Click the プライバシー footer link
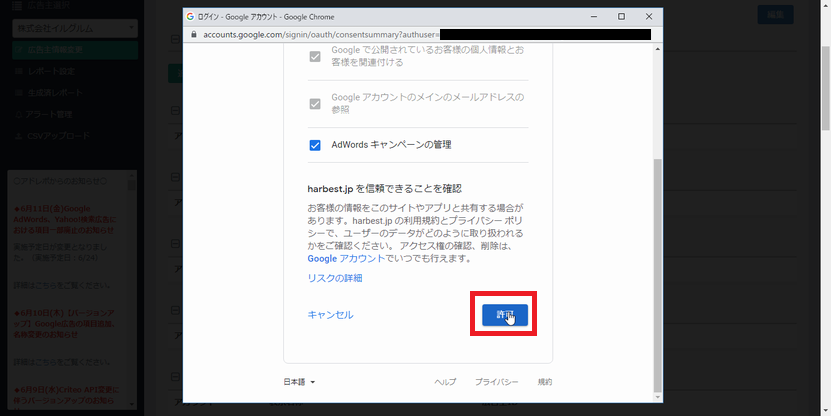Image resolution: width=831 pixels, height=416 pixels. point(497,382)
